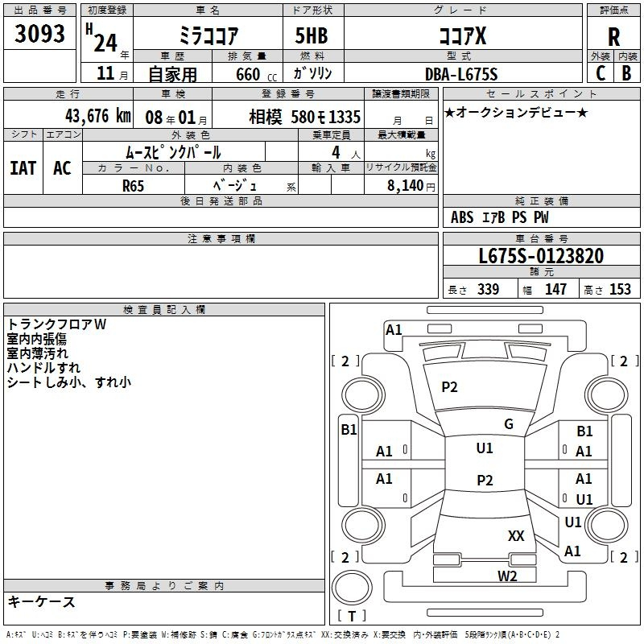Image resolution: width=644 pixels, height=644 pixels.
Task: Click the A1 mark on right rear fender
Action: coord(572,551)
